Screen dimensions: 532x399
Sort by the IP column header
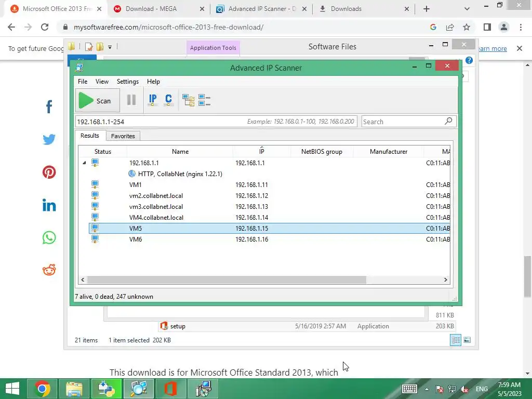(262, 151)
